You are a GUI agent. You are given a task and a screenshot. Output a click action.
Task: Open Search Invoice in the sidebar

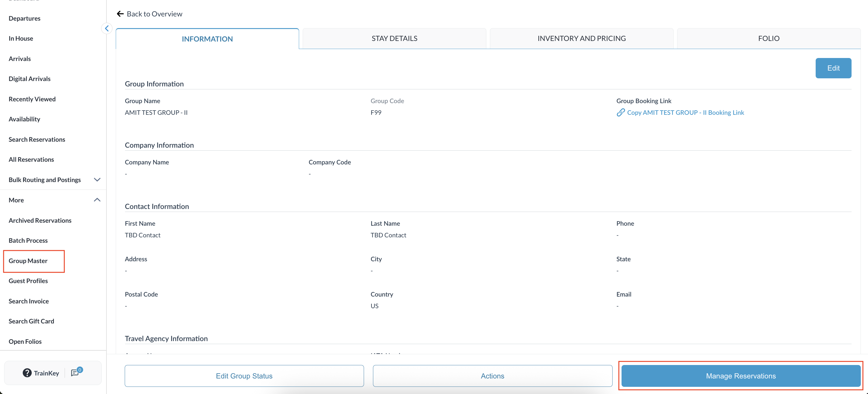29,301
